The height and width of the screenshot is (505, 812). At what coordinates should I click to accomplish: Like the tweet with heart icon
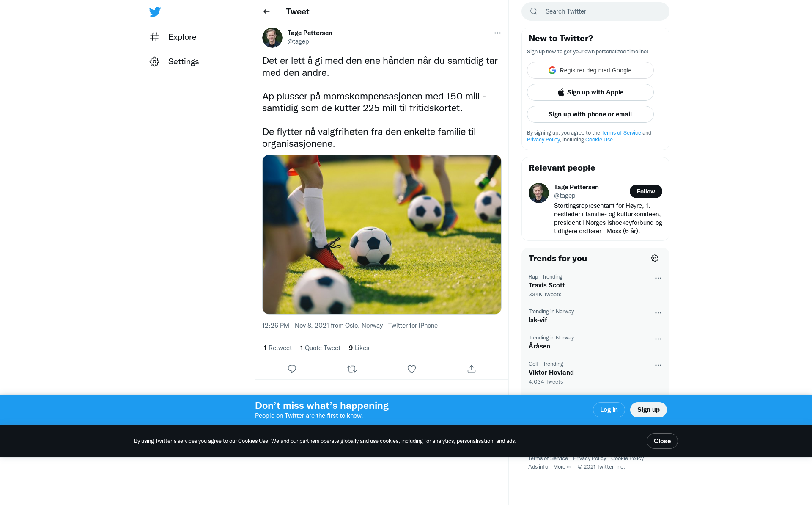[411, 369]
